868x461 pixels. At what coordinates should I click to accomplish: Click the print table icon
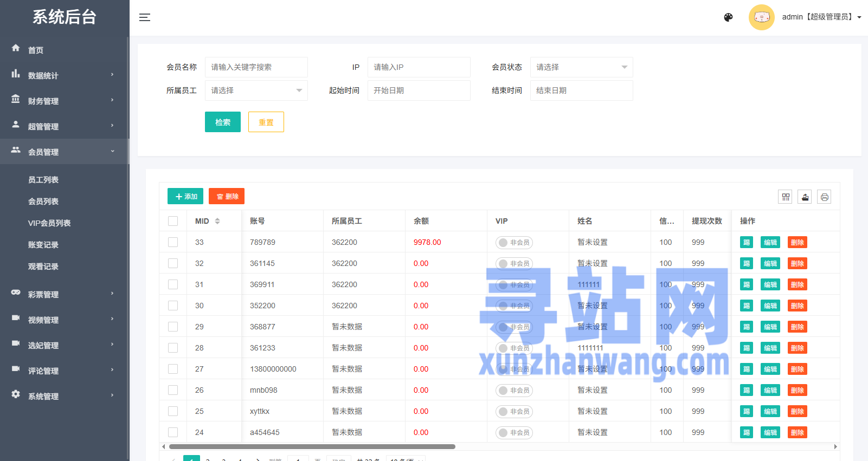(824, 197)
